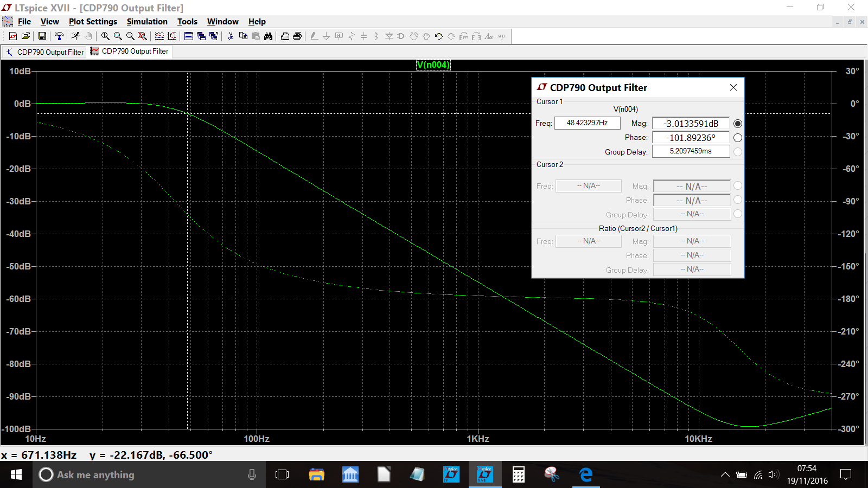This screenshot has width=868, height=488.
Task: Open the Tools menu
Action: [x=187, y=22]
